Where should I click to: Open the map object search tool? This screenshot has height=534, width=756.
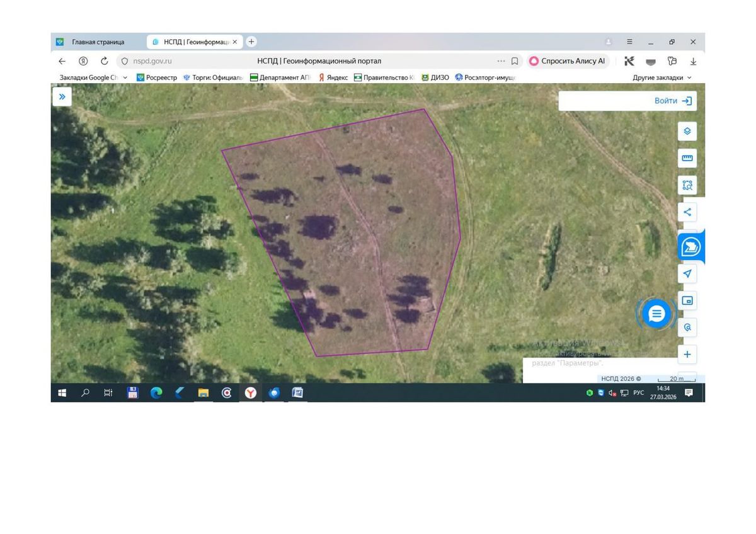(x=687, y=327)
